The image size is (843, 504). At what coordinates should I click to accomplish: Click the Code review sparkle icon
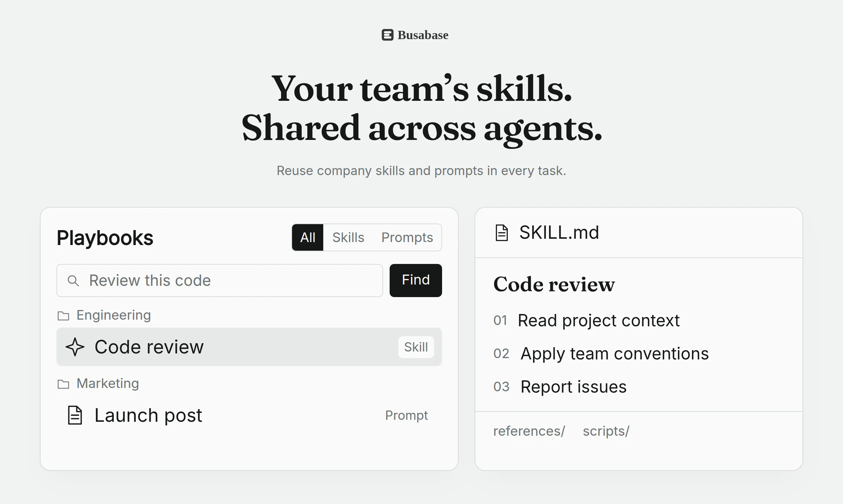tap(75, 347)
